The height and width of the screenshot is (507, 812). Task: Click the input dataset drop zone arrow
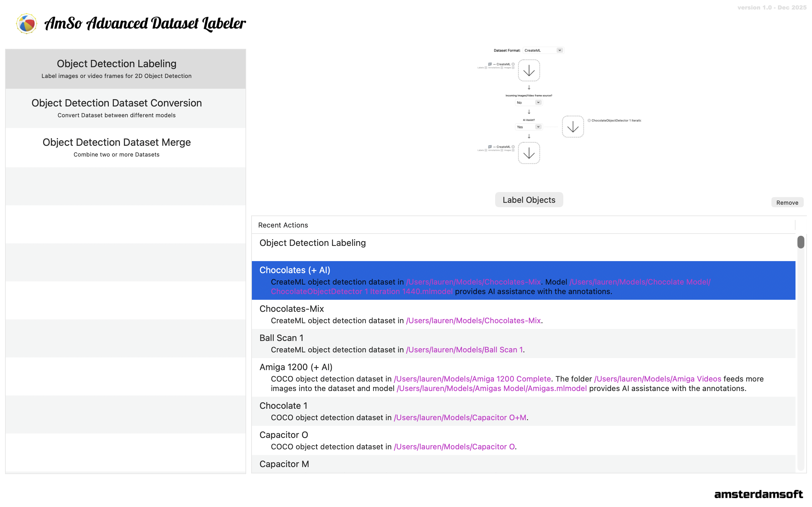(529, 70)
